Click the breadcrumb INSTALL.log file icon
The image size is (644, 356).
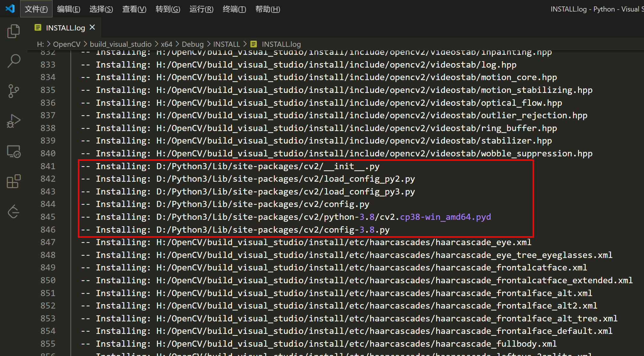254,44
